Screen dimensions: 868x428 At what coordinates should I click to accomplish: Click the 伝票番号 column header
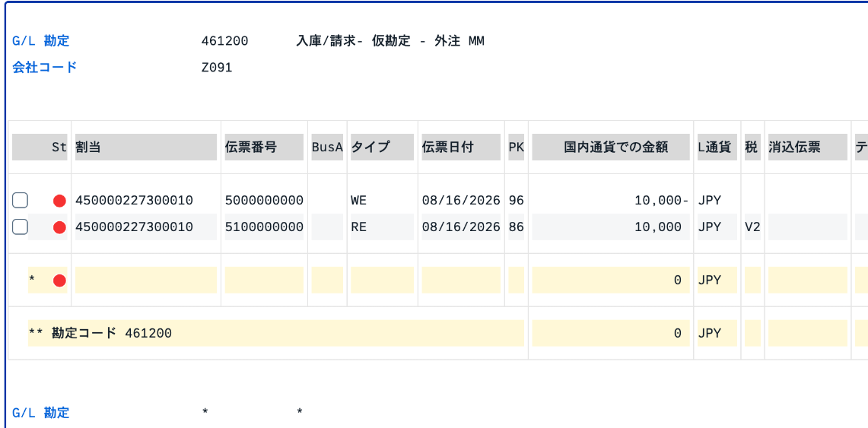264,147
